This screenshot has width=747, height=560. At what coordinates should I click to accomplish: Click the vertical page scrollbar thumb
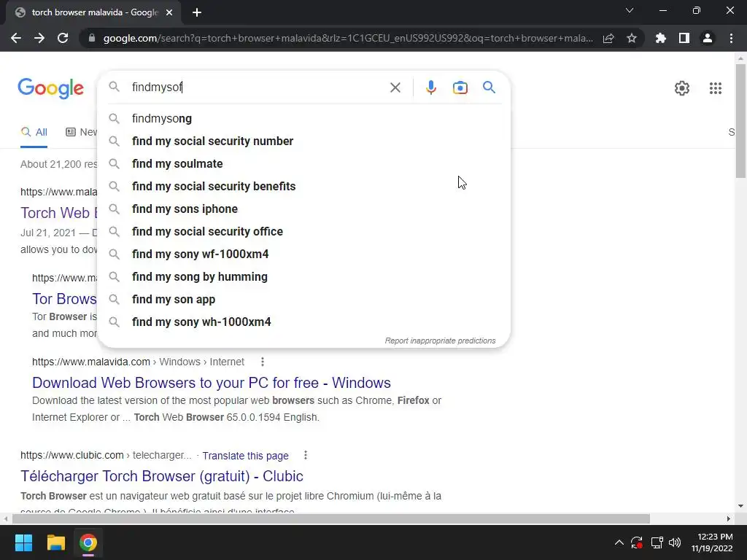[x=740, y=121]
